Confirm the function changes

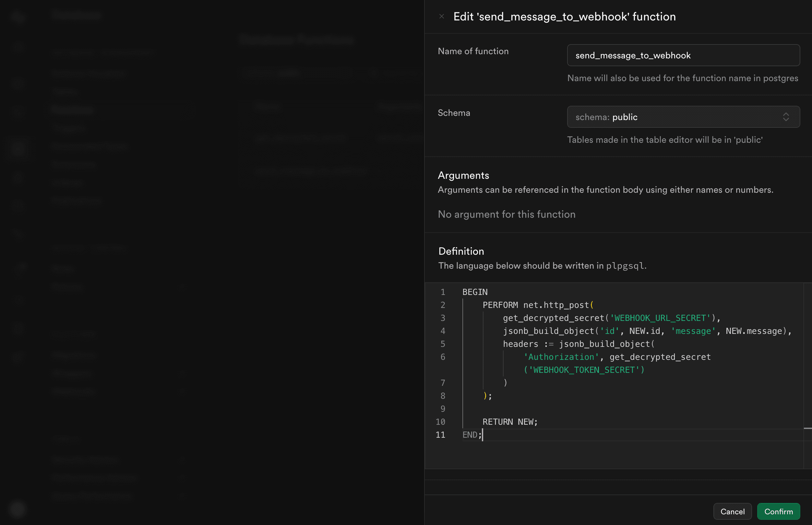778,511
